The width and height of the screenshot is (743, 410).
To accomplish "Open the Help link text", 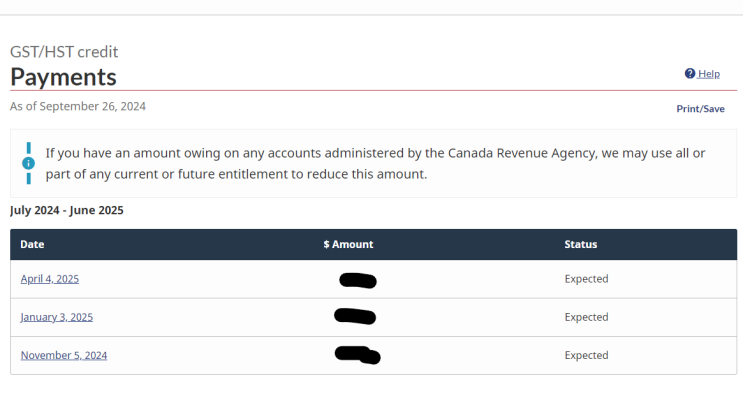I will (709, 74).
